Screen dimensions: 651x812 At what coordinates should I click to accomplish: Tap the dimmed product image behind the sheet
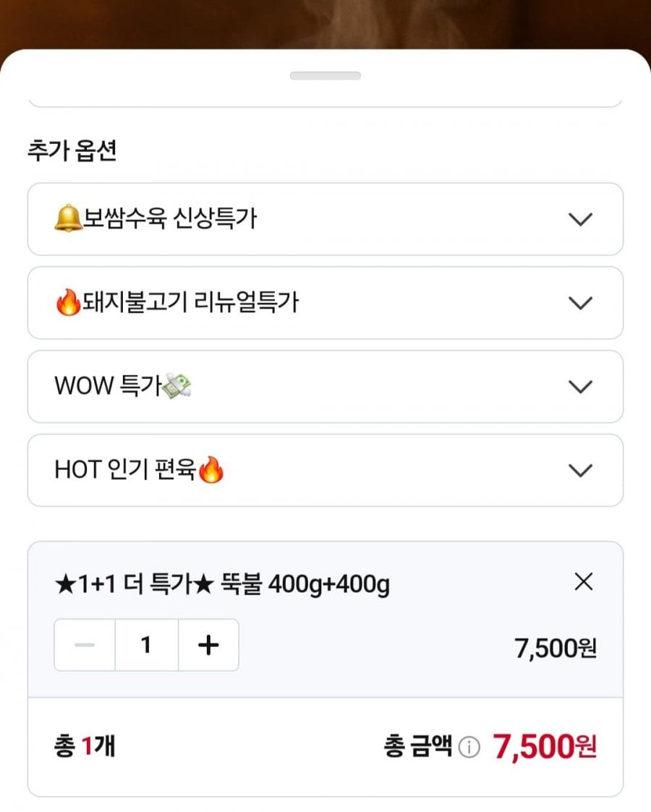click(x=325, y=23)
